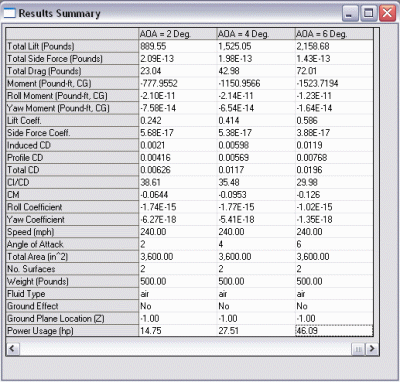Select the Total CD row header
Screen dimensions: 400x382
click(x=72, y=170)
